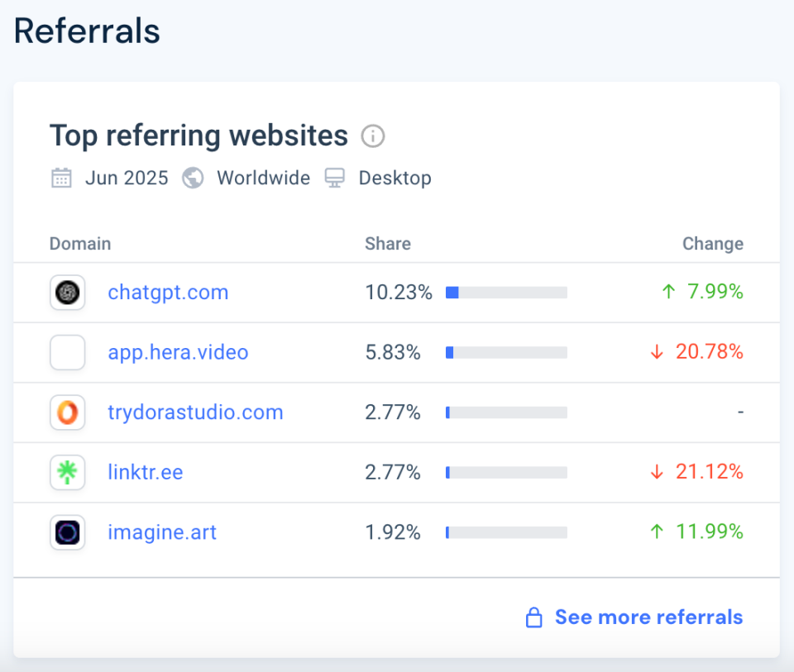Open the app.hera.video domain link

pos(178,352)
